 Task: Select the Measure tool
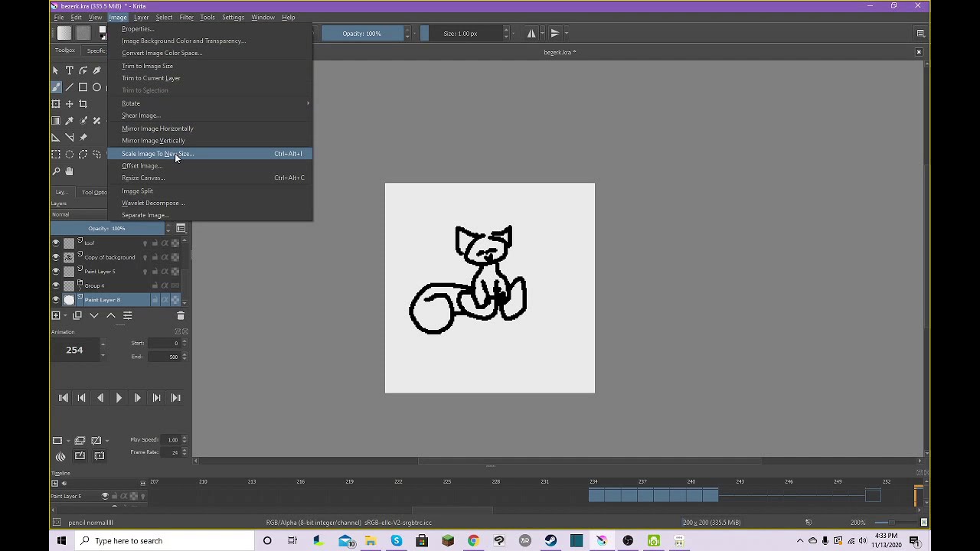[x=69, y=138]
